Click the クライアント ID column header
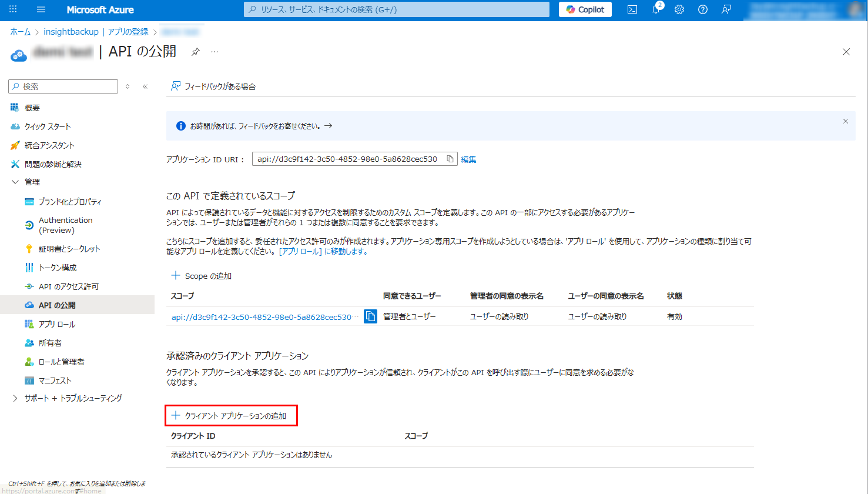This screenshot has height=494, width=868. pyautogui.click(x=193, y=436)
